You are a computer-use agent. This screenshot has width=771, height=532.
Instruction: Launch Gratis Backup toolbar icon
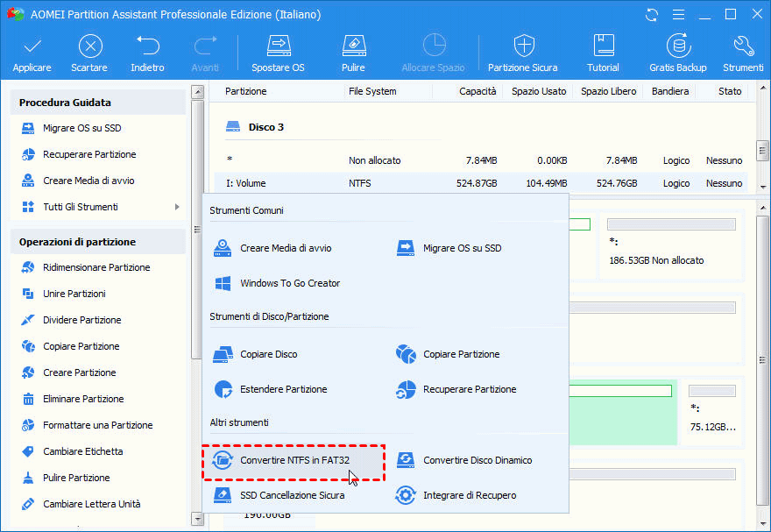point(677,53)
